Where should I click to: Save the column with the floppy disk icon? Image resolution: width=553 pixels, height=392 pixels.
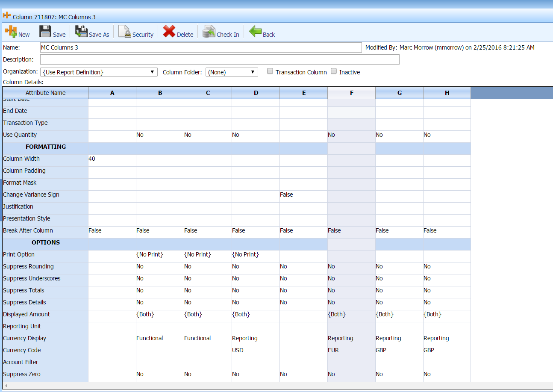(x=45, y=32)
